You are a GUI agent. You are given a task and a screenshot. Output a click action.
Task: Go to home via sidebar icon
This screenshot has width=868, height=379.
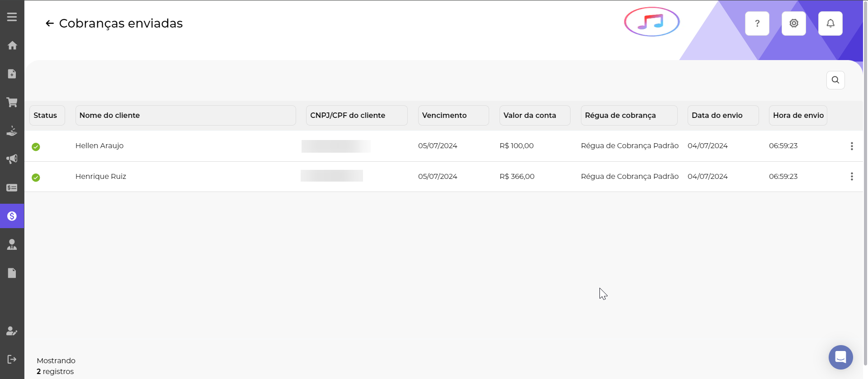click(x=12, y=45)
